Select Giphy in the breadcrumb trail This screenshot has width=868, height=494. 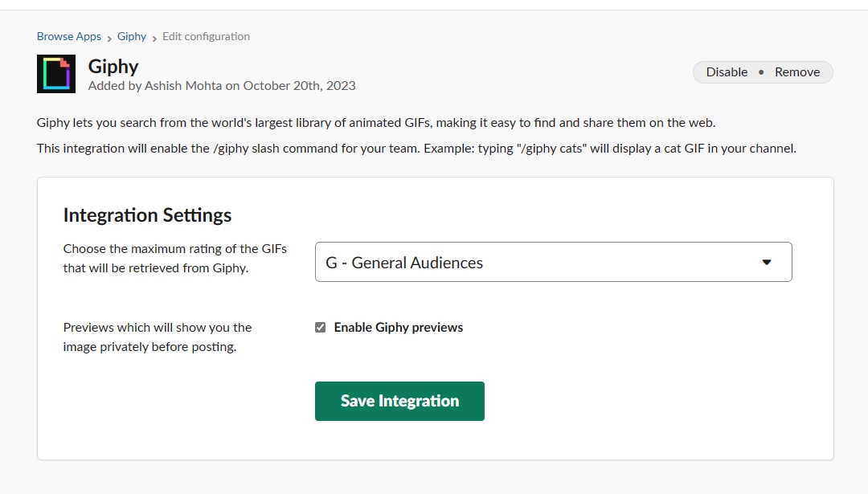tap(131, 36)
